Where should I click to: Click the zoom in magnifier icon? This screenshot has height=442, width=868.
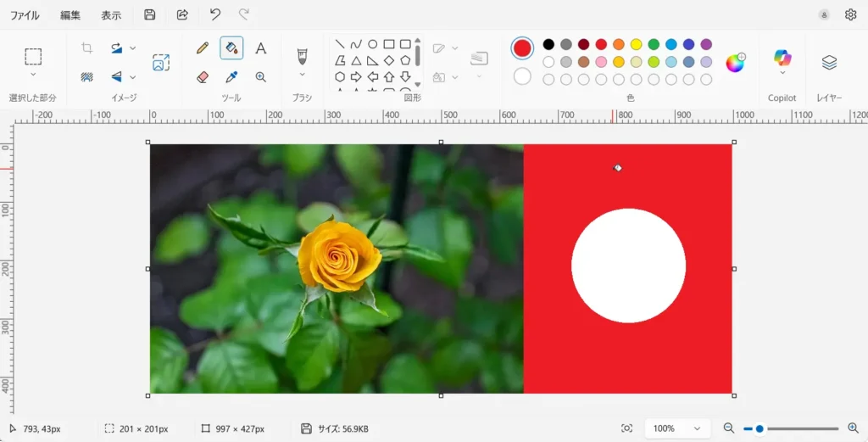[x=853, y=428]
